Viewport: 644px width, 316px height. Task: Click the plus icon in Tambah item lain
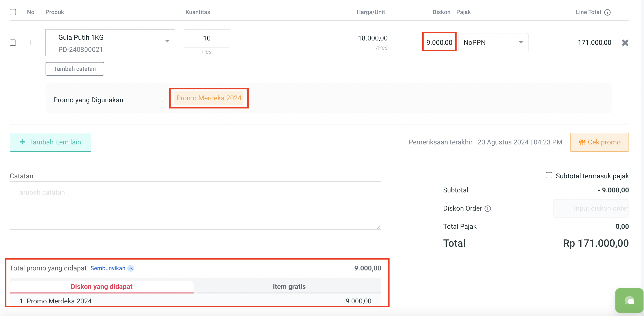click(23, 142)
